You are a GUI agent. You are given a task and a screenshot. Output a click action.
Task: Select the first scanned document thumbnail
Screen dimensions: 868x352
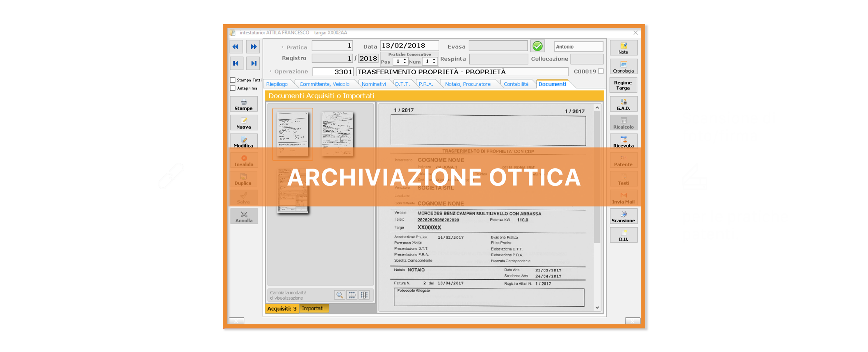[292, 134]
